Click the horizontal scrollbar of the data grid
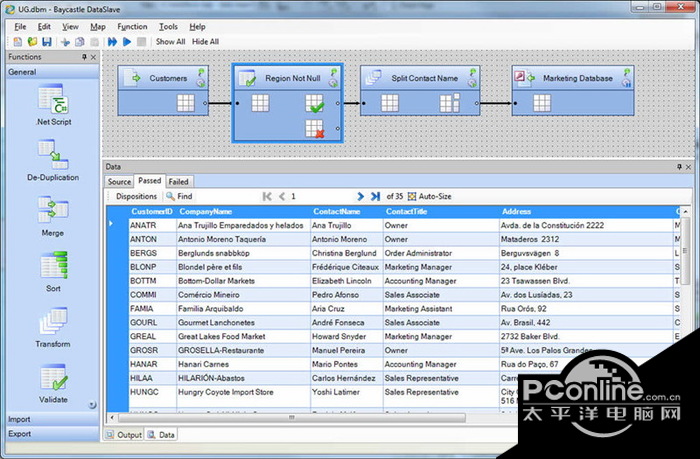The width and height of the screenshot is (700, 459). pyautogui.click(x=291, y=418)
